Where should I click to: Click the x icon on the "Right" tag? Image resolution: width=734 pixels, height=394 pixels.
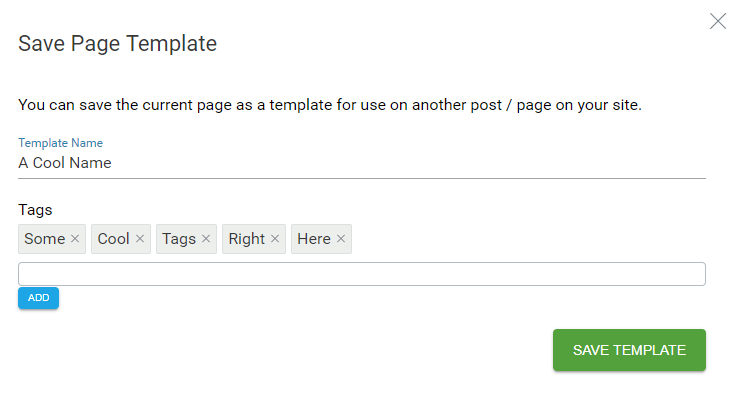click(x=275, y=239)
